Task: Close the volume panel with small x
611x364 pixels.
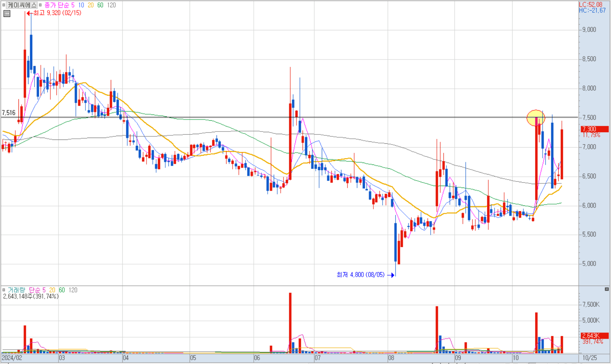Action: coord(607,289)
